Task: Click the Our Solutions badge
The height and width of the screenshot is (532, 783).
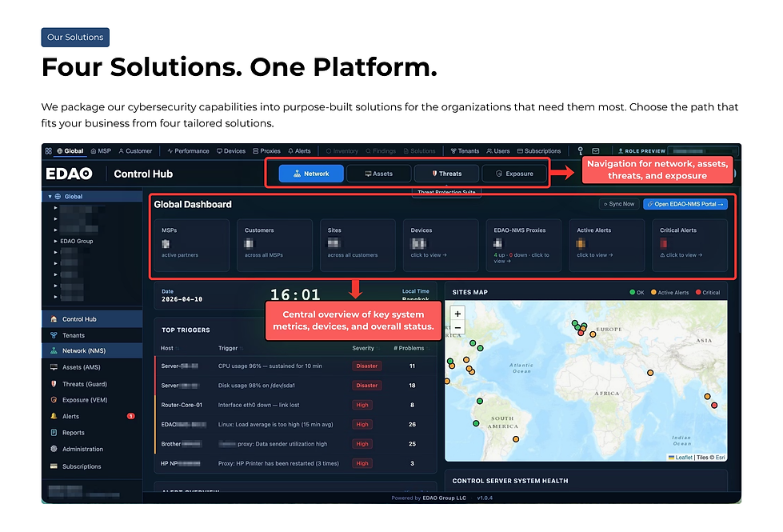Action: (x=75, y=38)
